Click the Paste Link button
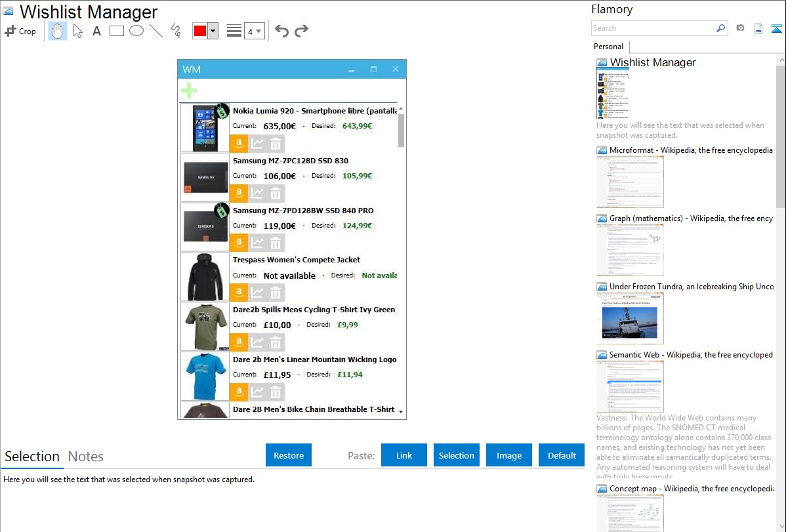The image size is (786, 532). tap(404, 455)
